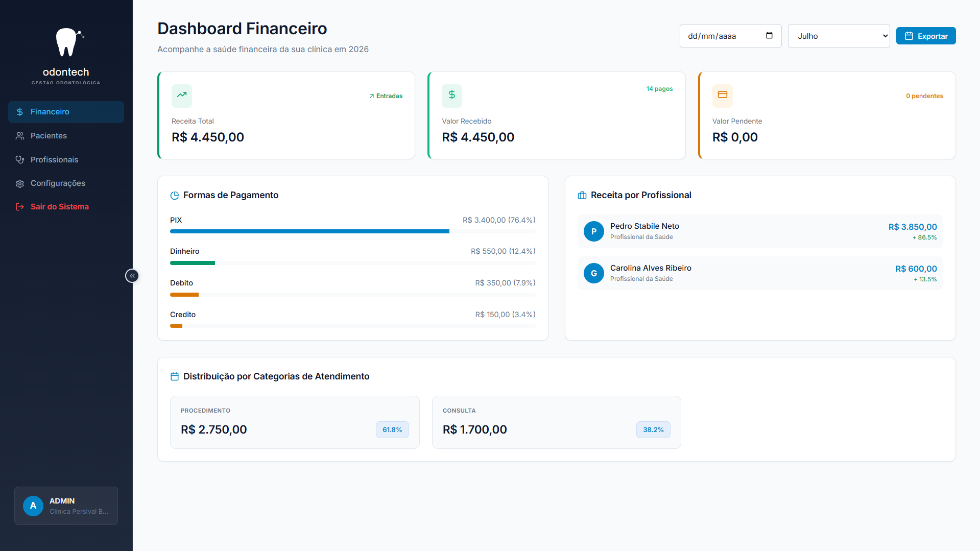Click 'R$ 350,00 (7.9%)' Debito value
Viewport: 980px width, 551px height.
pos(505,283)
